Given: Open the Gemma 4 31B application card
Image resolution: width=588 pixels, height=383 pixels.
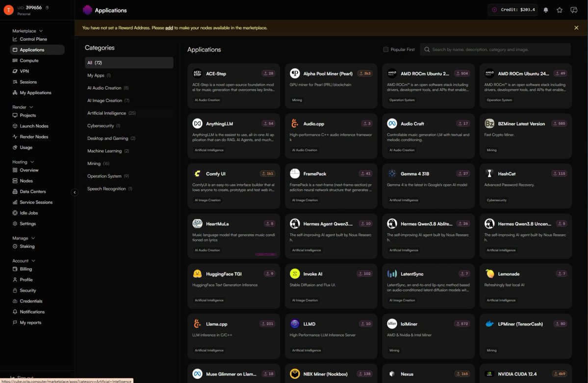Looking at the screenshot, I should tap(428, 186).
